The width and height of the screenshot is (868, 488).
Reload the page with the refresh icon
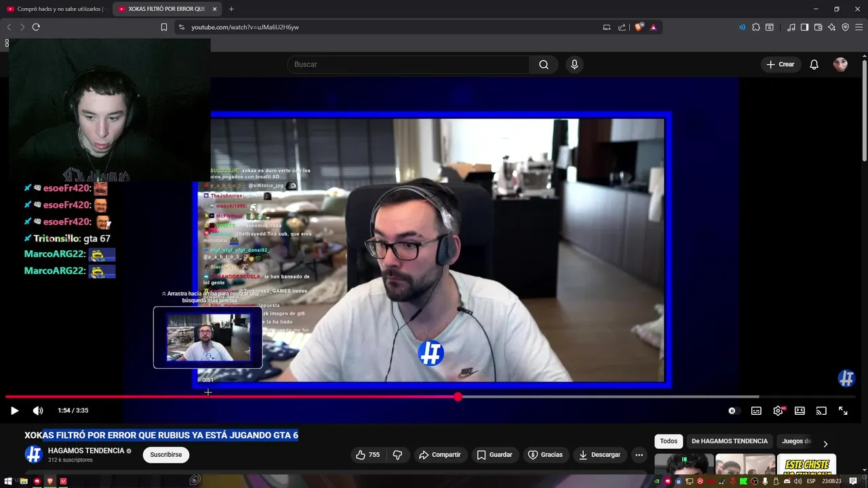[x=36, y=27]
